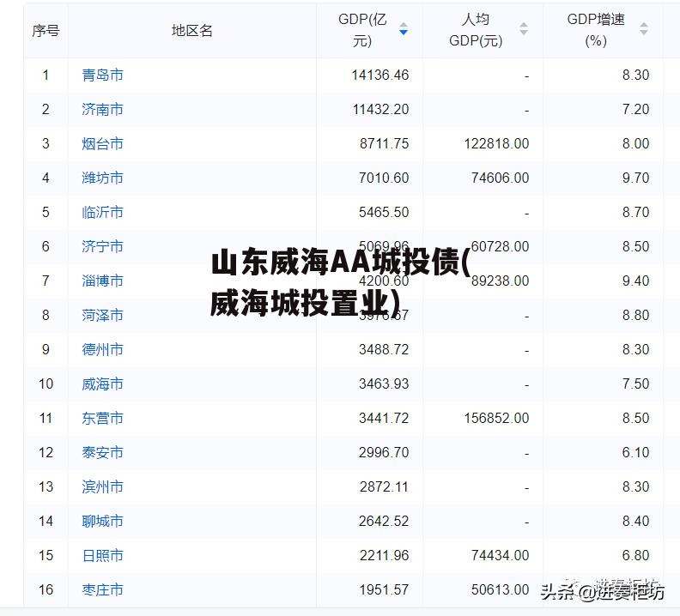Toggle sort arrows next to GDP增速(%) header
680x616 pixels.
click(643, 30)
